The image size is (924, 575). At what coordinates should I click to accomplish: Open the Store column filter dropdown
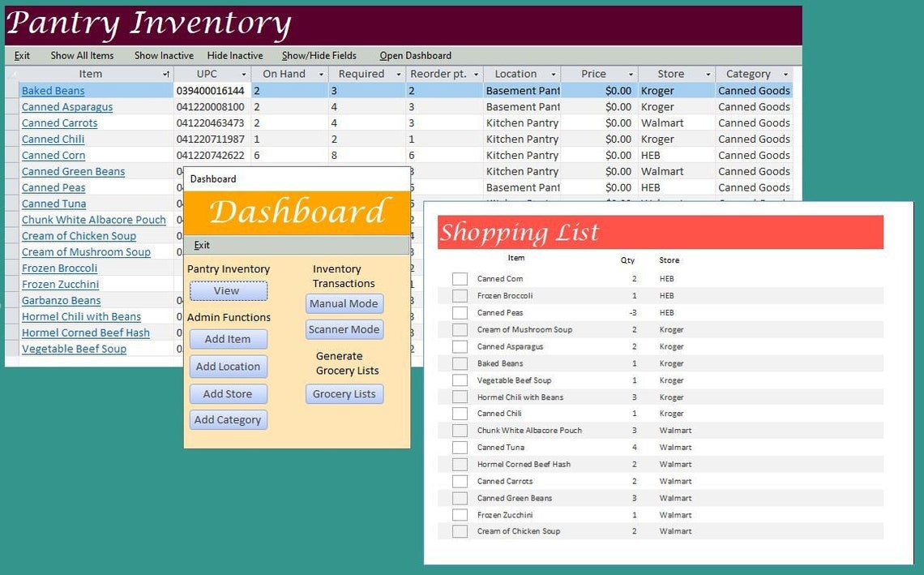[x=708, y=74]
